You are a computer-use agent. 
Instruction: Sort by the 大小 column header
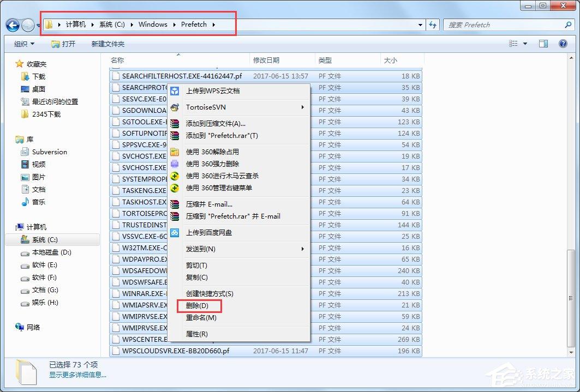pyautogui.click(x=402, y=60)
